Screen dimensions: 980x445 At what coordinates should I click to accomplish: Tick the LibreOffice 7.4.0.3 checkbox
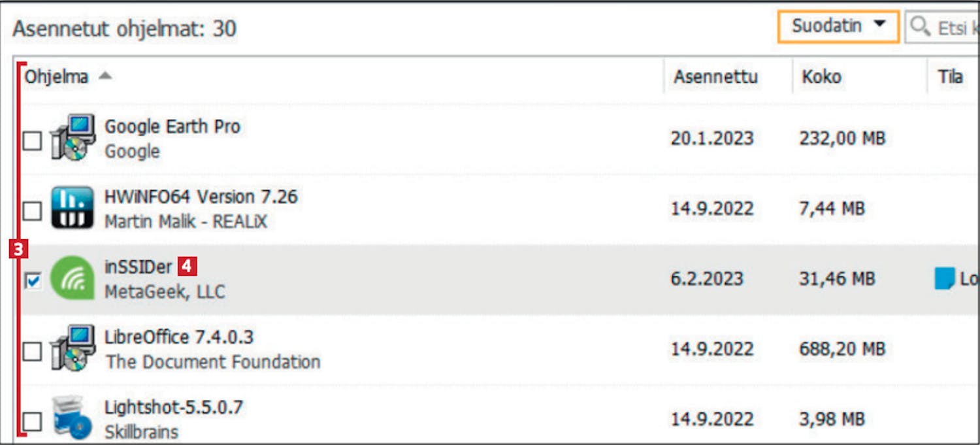click(32, 352)
